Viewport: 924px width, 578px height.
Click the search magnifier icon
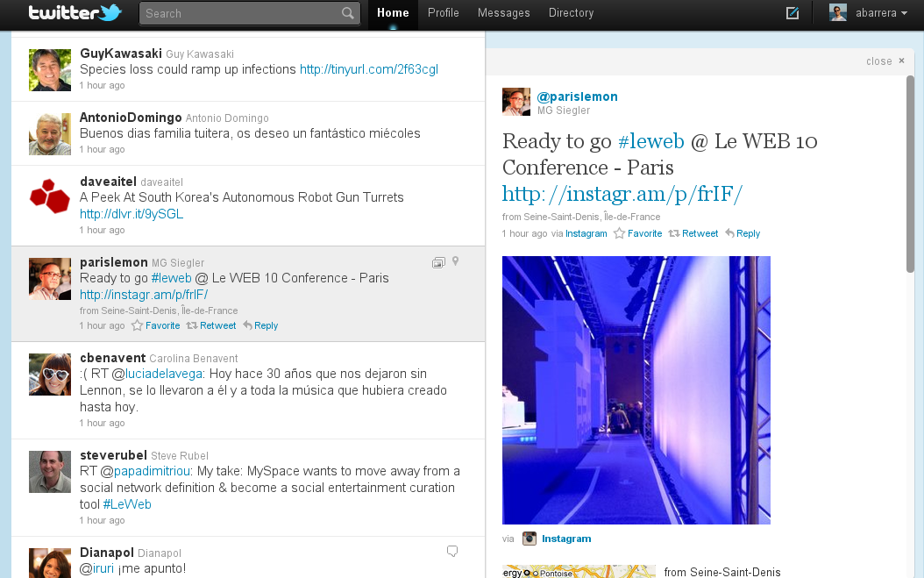(x=348, y=13)
